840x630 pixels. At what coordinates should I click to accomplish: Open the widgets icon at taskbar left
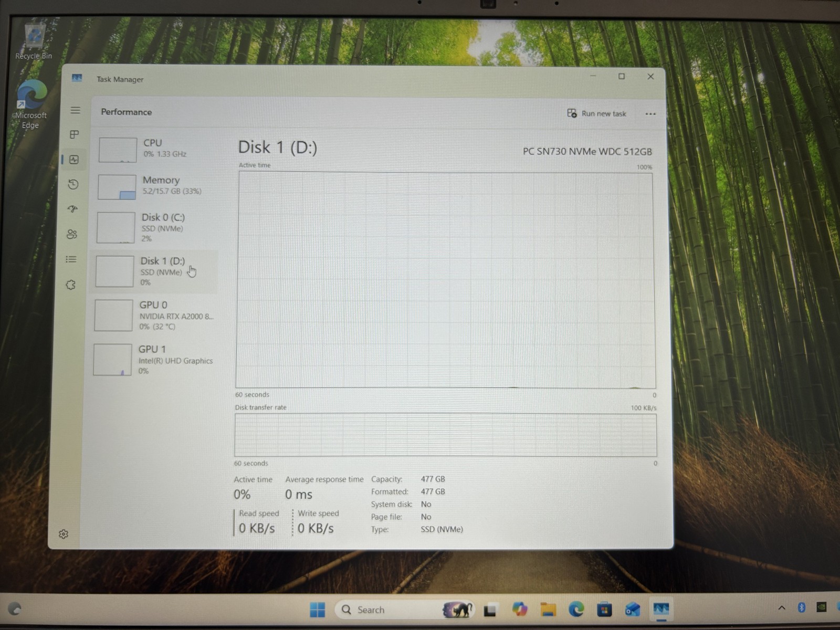click(x=15, y=608)
